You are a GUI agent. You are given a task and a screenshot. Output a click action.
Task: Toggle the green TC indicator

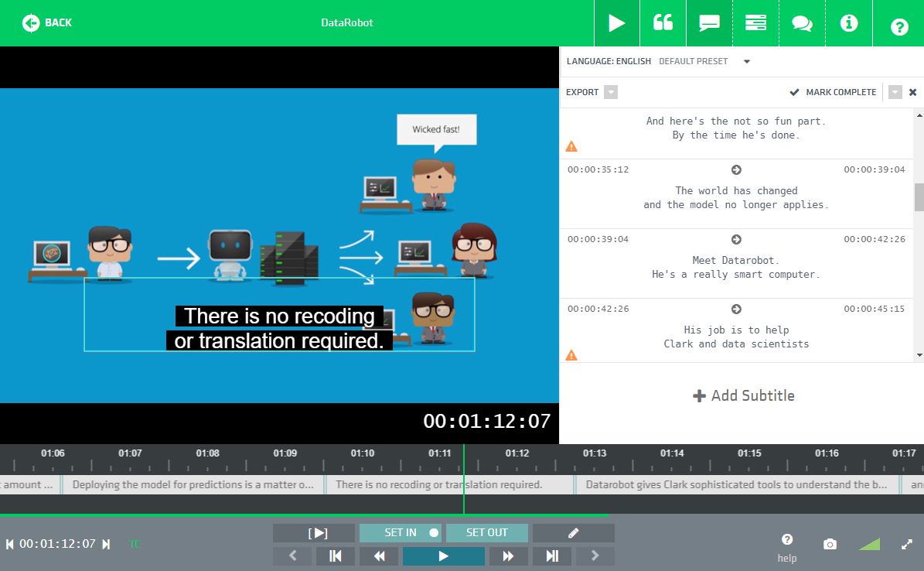135,544
